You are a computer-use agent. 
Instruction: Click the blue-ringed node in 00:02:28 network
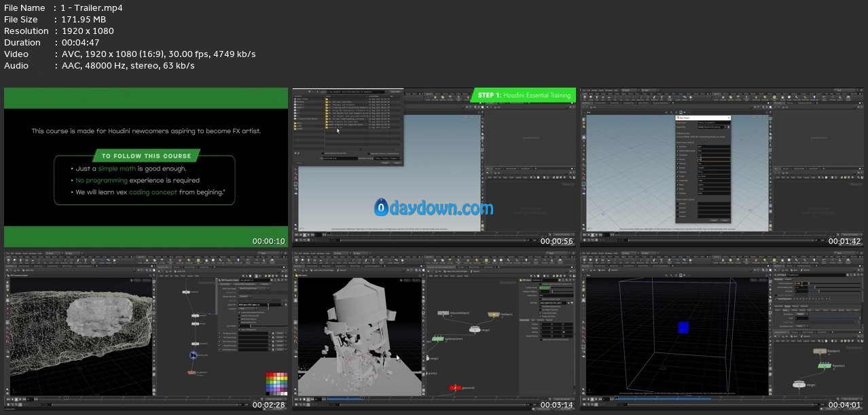point(194,355)
